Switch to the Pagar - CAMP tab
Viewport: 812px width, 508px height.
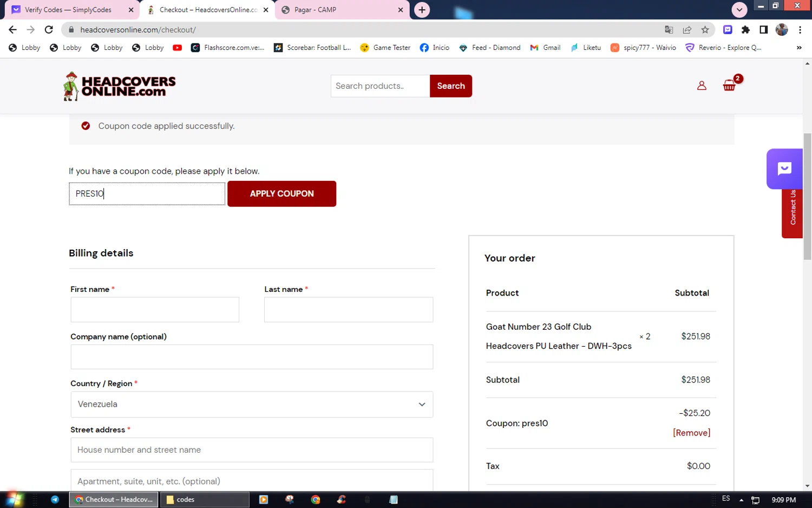pyautogui.click(x=342, y=10)
